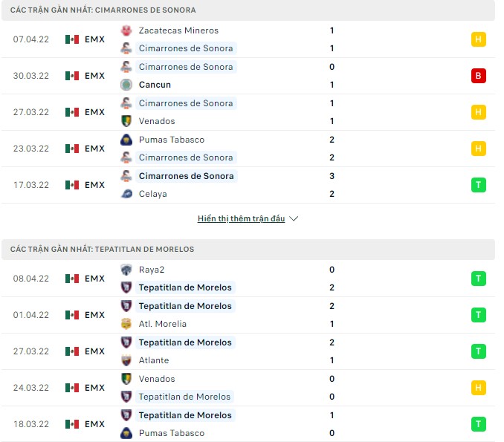Click the Mexico flag on the 07.04.22 row
The image size is (504, 442).
tap(72, 39)
